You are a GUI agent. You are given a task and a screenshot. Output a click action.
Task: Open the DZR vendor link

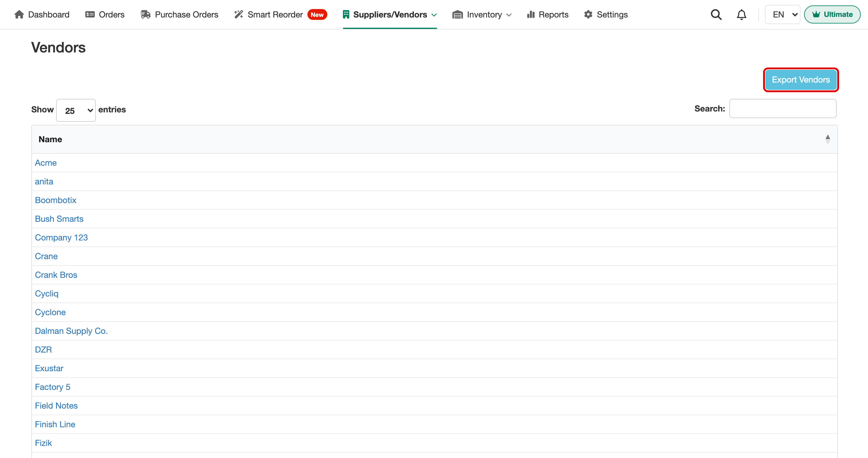coord(43,350)
